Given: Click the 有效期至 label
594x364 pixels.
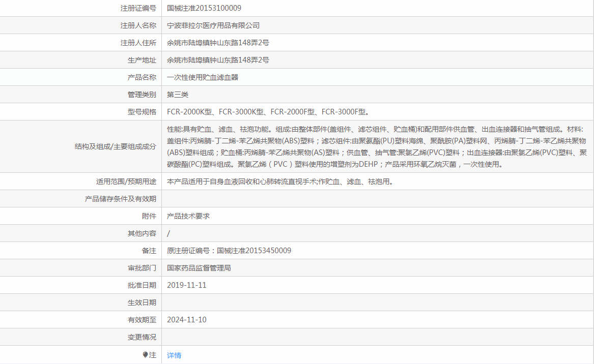Looking at the screenshot, I should 142,320.
